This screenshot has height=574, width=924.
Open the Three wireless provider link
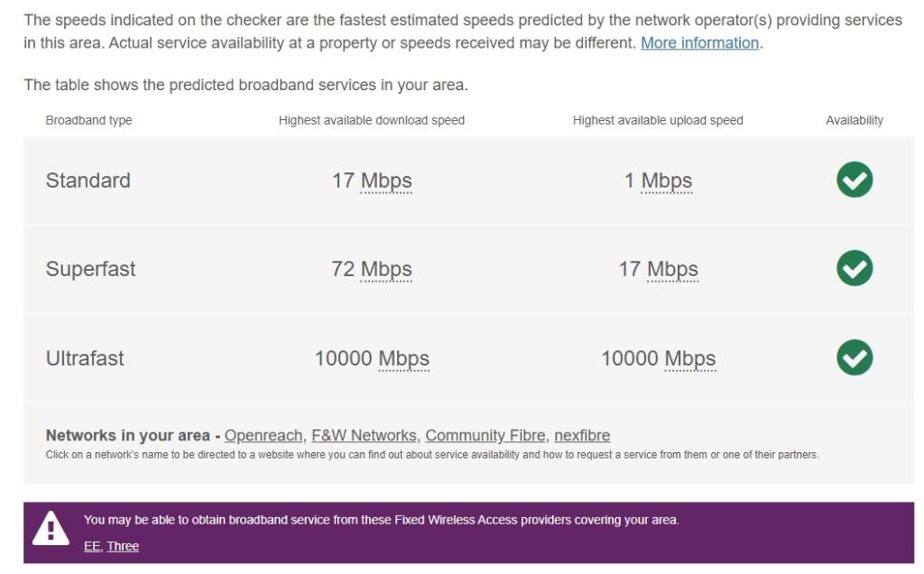[x=123, y=546]
